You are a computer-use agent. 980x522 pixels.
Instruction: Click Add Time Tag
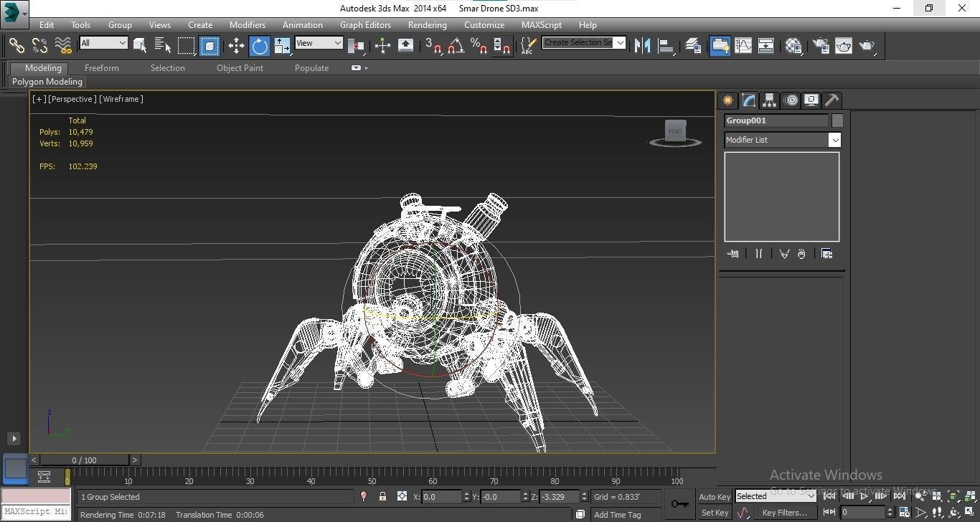(x=618, y=515)
